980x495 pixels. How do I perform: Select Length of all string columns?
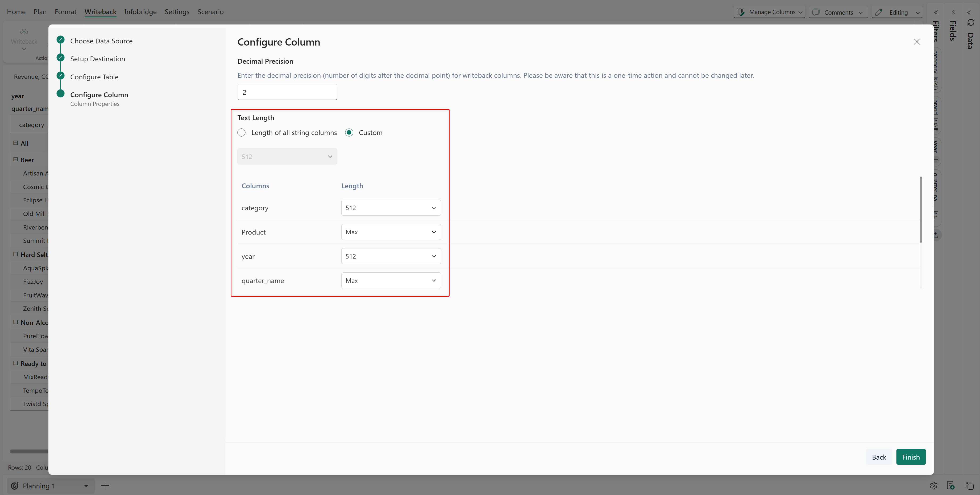pos(242,133)
